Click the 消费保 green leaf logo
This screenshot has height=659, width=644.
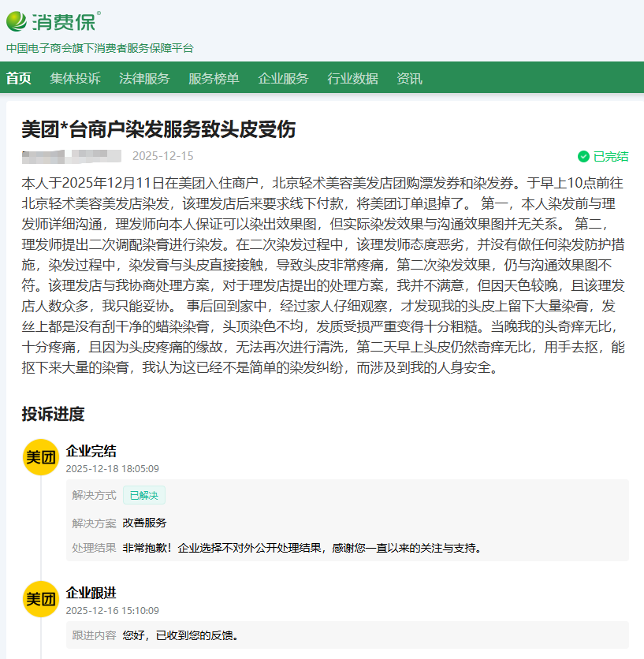pos(18,20)
